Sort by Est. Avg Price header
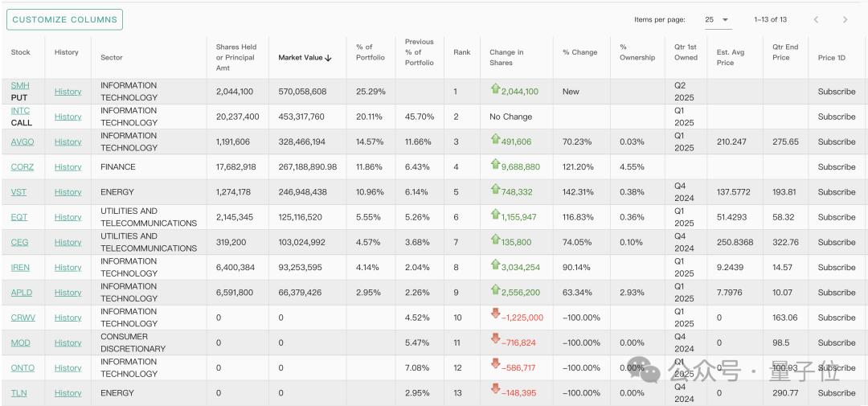Screen dimensions: 868x406 (730, 58)
